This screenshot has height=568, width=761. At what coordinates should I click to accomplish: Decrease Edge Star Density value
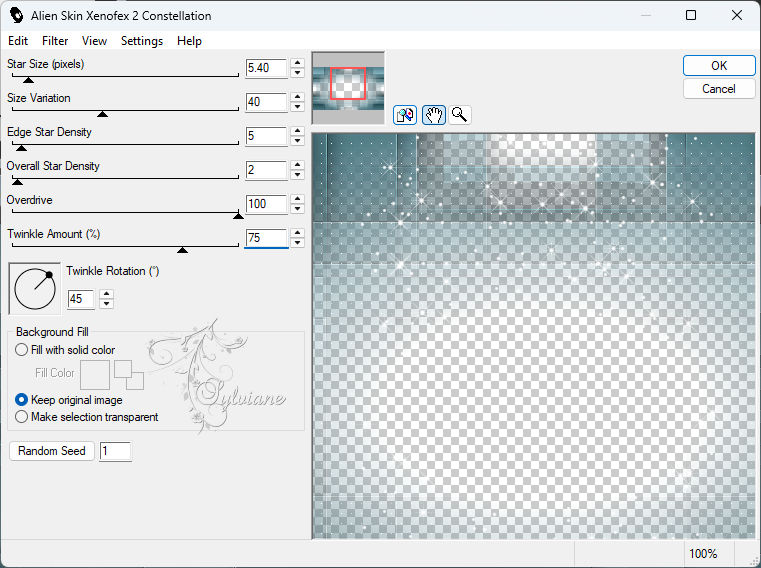click(298, 141)
